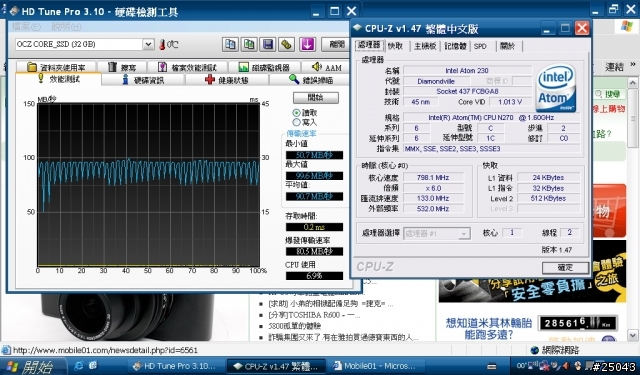Switch to the CPU-Z v1.47 taskbar button
Screen dimensions: 640x375
[276, 366]
